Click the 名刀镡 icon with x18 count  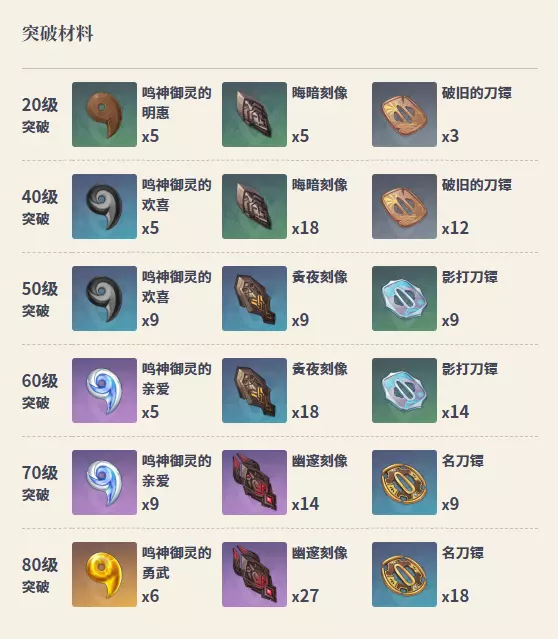[x=404, y=575]
